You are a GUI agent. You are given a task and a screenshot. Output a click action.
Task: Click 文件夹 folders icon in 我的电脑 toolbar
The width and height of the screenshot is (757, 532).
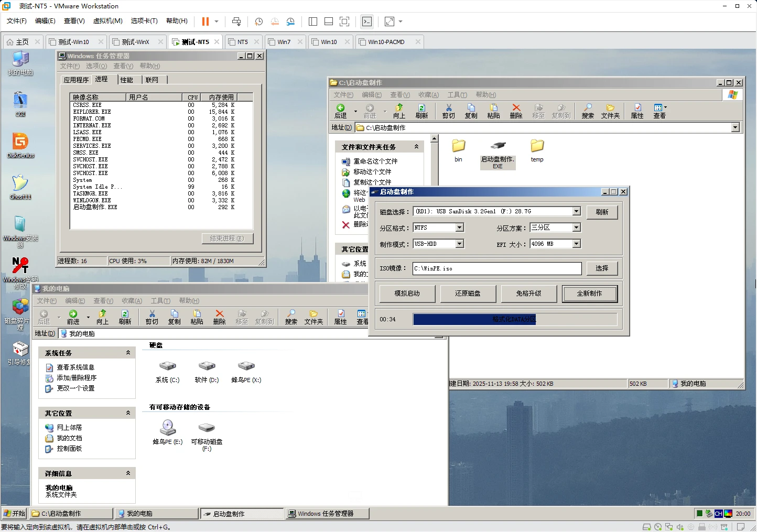point(313,317)
